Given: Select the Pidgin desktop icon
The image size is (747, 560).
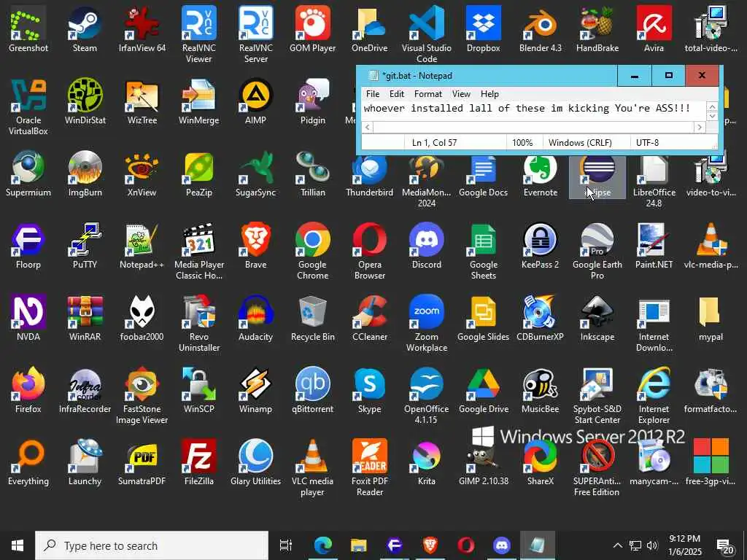Looking at the screenshot, I should coord(312,101).
